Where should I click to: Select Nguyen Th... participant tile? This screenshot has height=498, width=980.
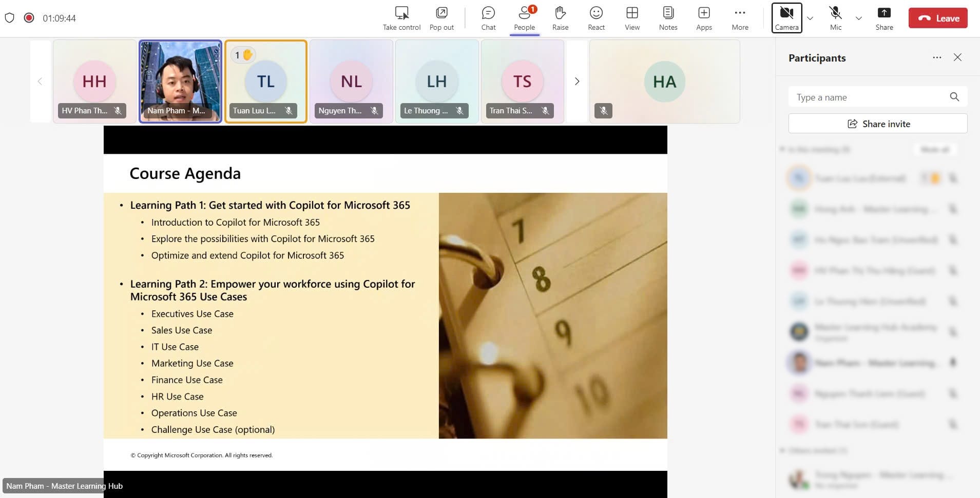[x=351, y=82]
